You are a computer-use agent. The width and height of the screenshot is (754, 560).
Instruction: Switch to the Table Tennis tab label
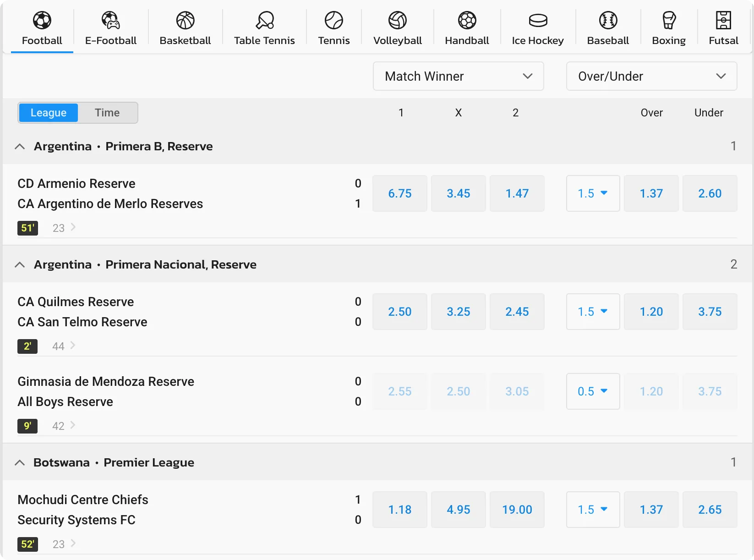point(265,40)
